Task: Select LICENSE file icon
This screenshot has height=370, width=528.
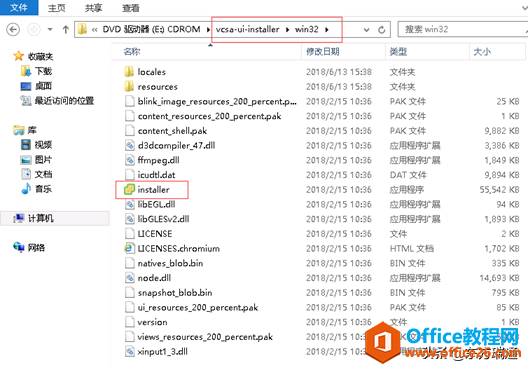Action: (130, 234)
